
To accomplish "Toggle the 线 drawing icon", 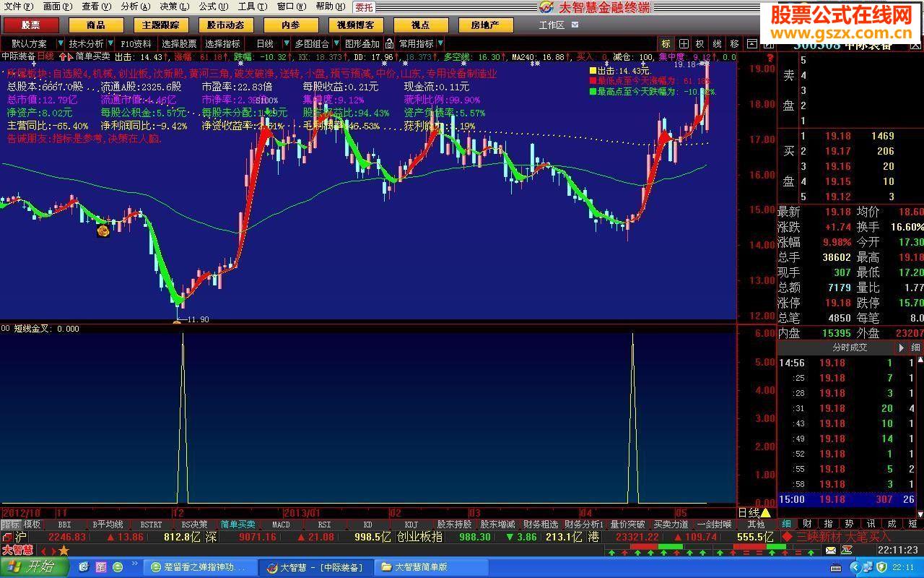I will tap(717, 43).
